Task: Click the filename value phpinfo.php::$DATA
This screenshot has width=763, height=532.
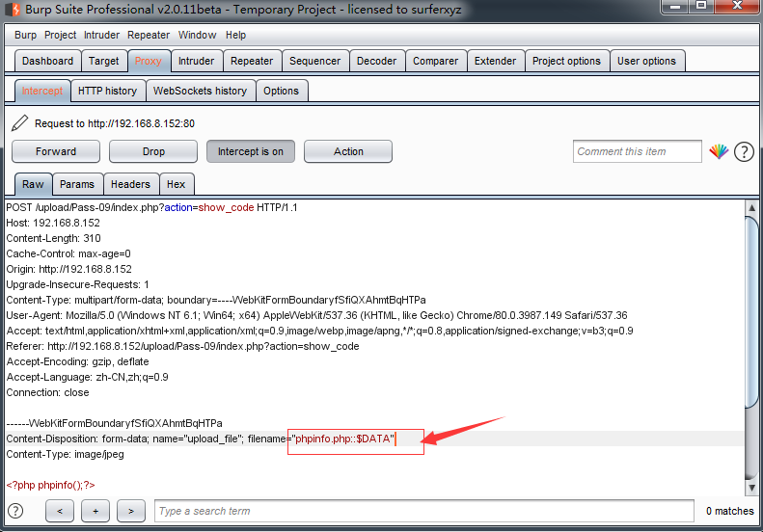Action: [343, 439]
